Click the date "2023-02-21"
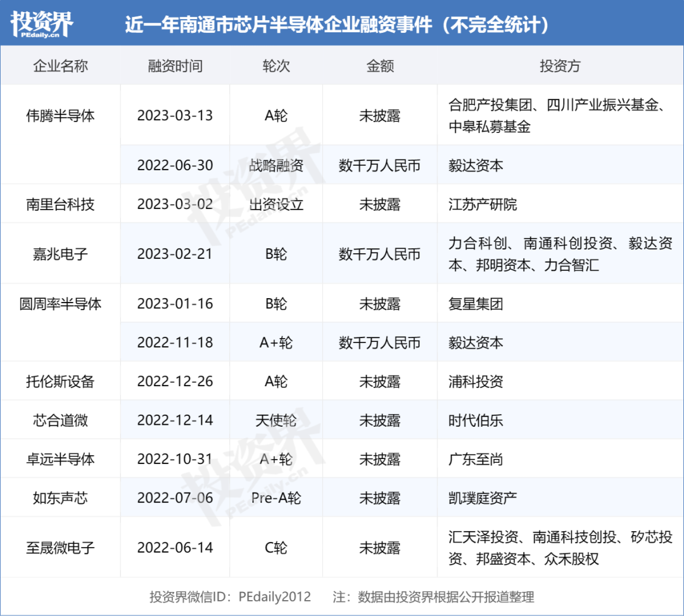The image size is (684, 616). click(175, 254)
